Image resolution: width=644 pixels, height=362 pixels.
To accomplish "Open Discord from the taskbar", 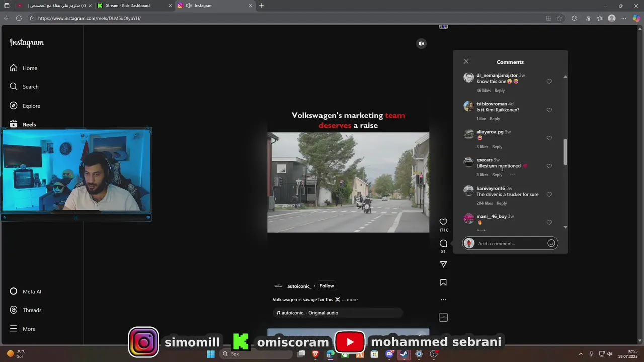I will coord(389,354).
